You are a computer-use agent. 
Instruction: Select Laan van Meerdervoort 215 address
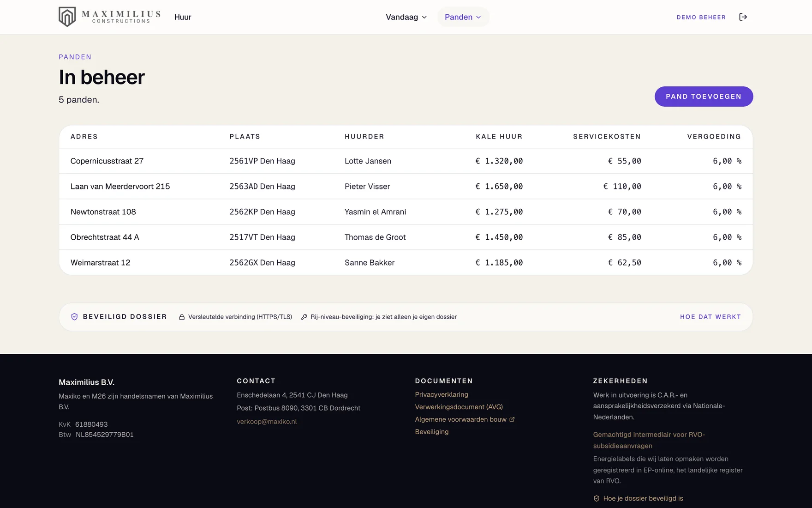click(x=120, y=187)
